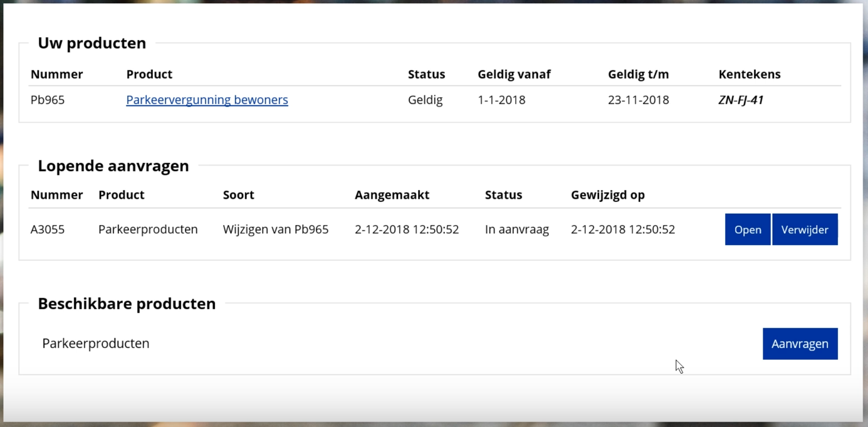
Task: Click the Aangemaakt column header
Action: pyautogui.click(x=392, y=195)
